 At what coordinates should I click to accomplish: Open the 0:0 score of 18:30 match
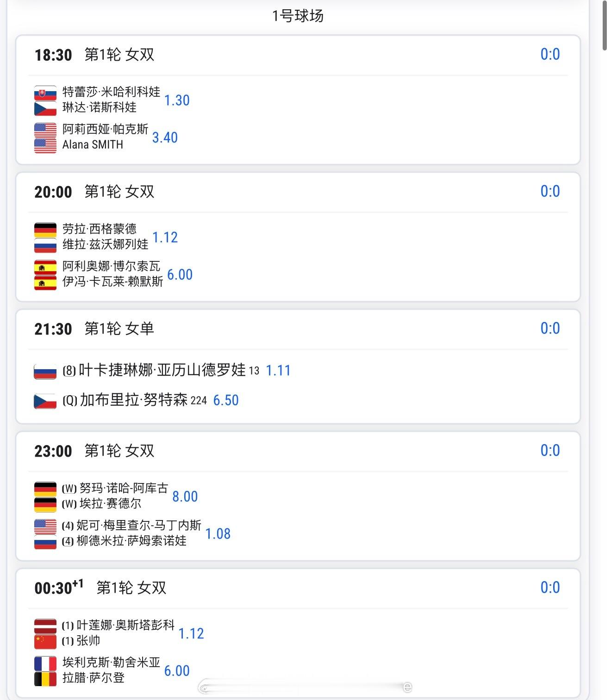[x=550, y=55]
